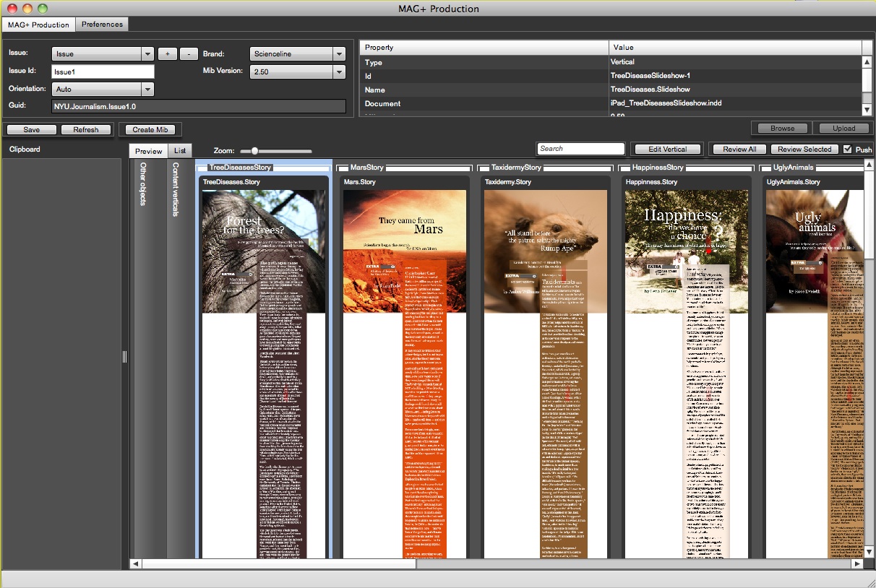Click the Save button

(x=32, y=130)
